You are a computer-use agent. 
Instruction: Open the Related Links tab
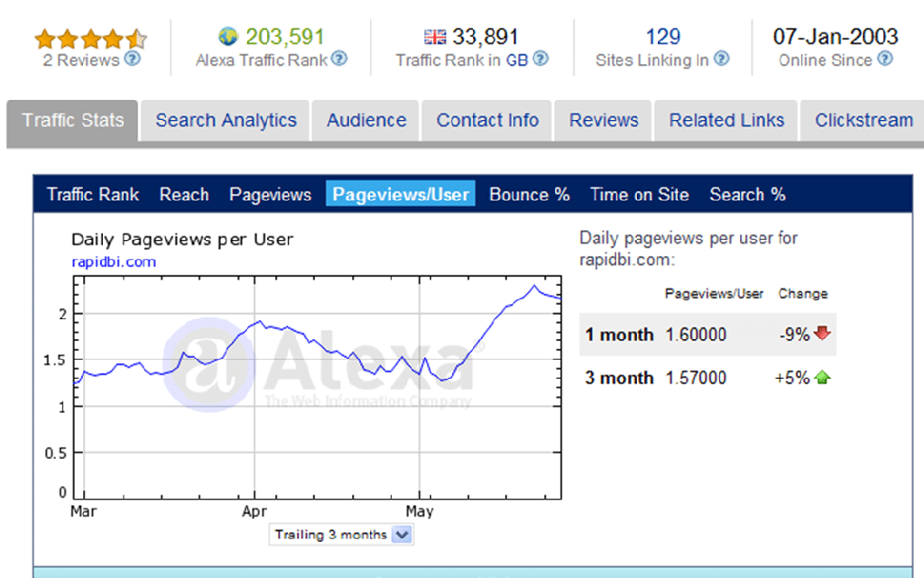pos(726,121)
